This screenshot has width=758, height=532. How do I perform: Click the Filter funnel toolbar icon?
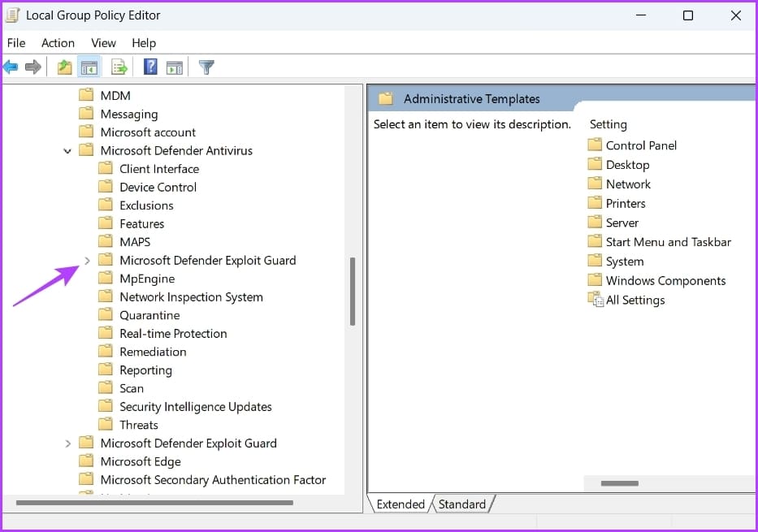206,67
